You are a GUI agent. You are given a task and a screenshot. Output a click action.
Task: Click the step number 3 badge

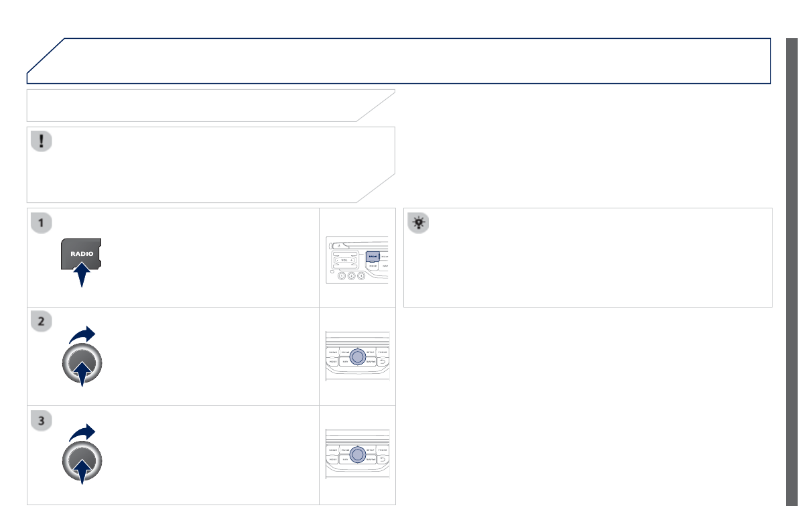coord(42,421)
